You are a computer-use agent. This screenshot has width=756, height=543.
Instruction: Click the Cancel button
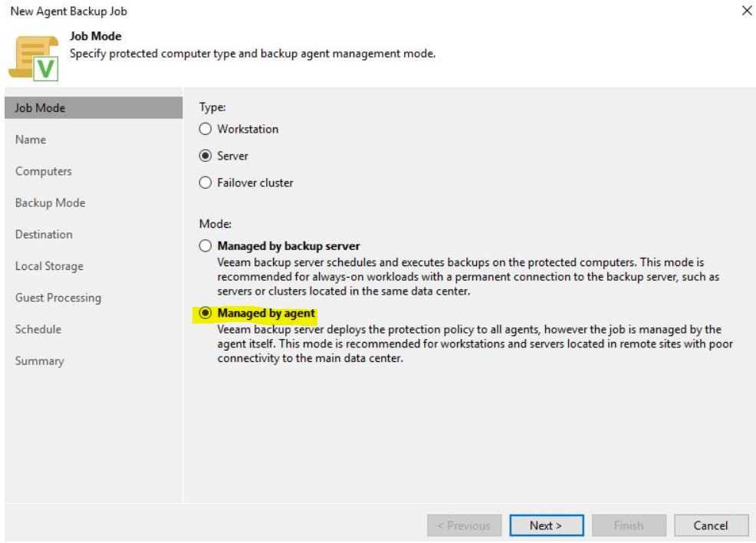[711, 525]
